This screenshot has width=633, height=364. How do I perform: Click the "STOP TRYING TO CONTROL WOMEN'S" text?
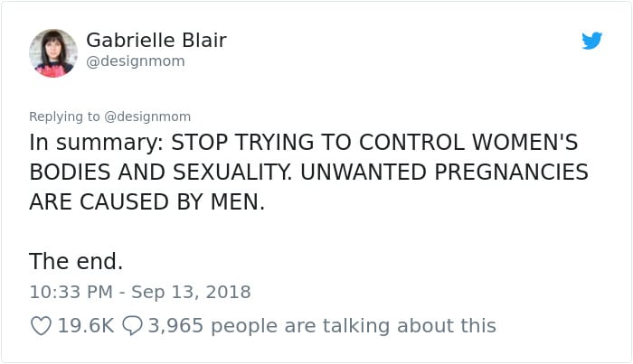pos(374,143)
